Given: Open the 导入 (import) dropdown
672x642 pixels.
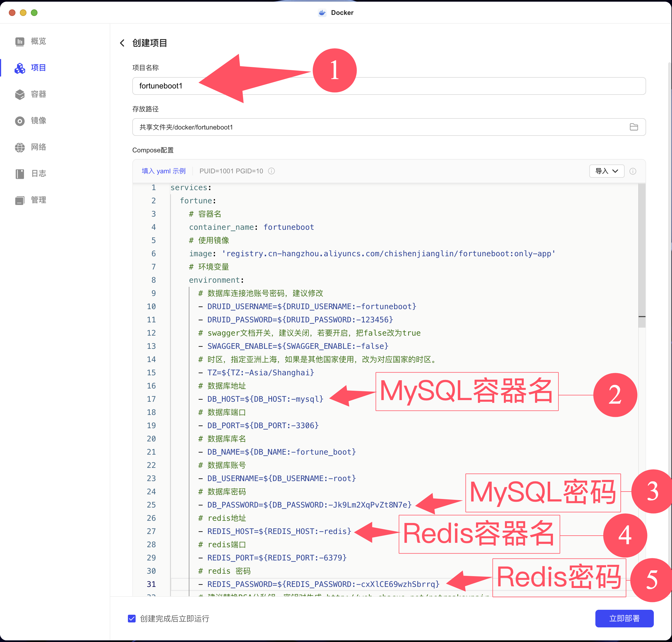Looking at the screenshot, I should click(x=606, y=171).
